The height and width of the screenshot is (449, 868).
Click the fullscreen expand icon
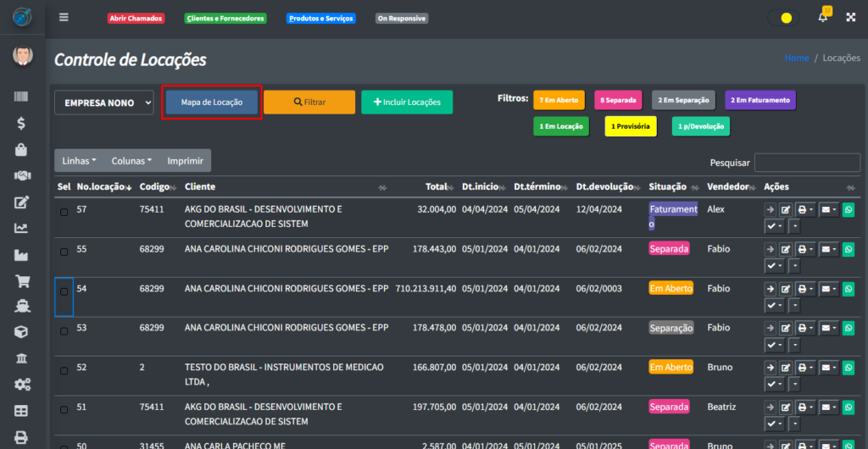coord(850,18)
